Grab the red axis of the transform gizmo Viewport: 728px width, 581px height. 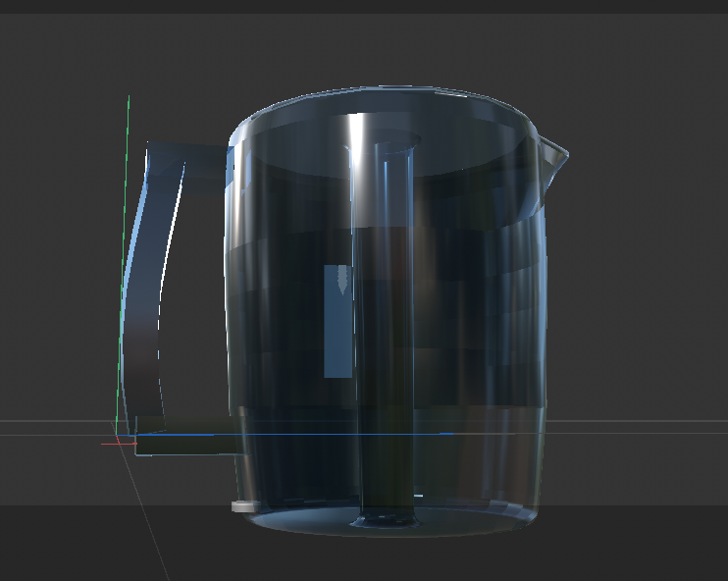point(119,444)
